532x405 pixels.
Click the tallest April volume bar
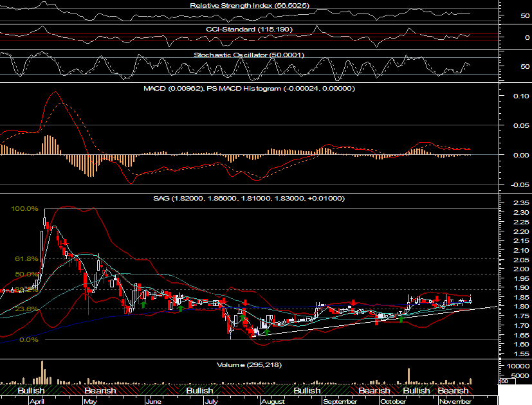[x=43, y=372]
